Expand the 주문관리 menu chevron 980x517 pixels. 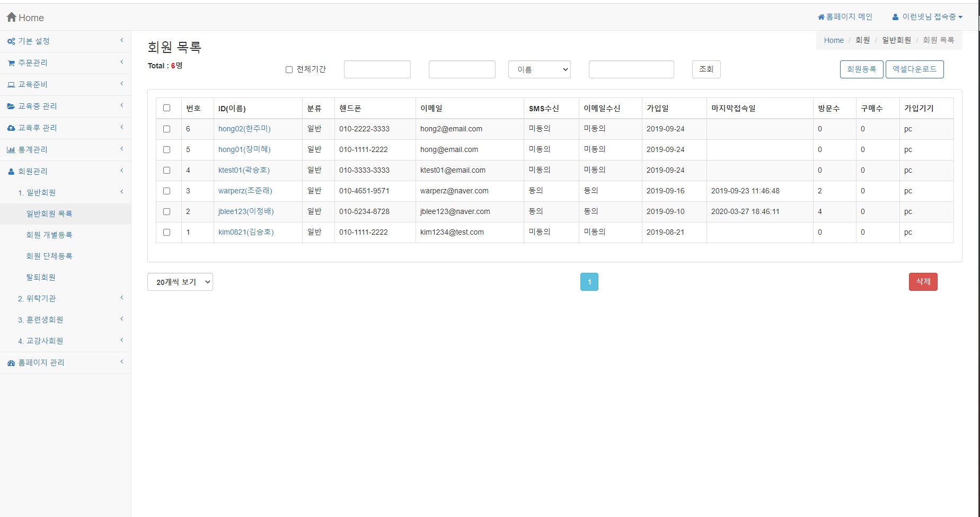click(x=122, y=62)
